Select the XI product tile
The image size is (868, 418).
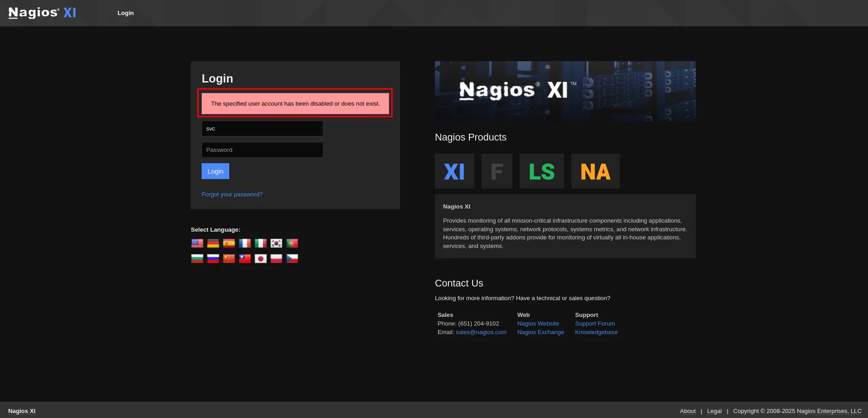(454, 171)
